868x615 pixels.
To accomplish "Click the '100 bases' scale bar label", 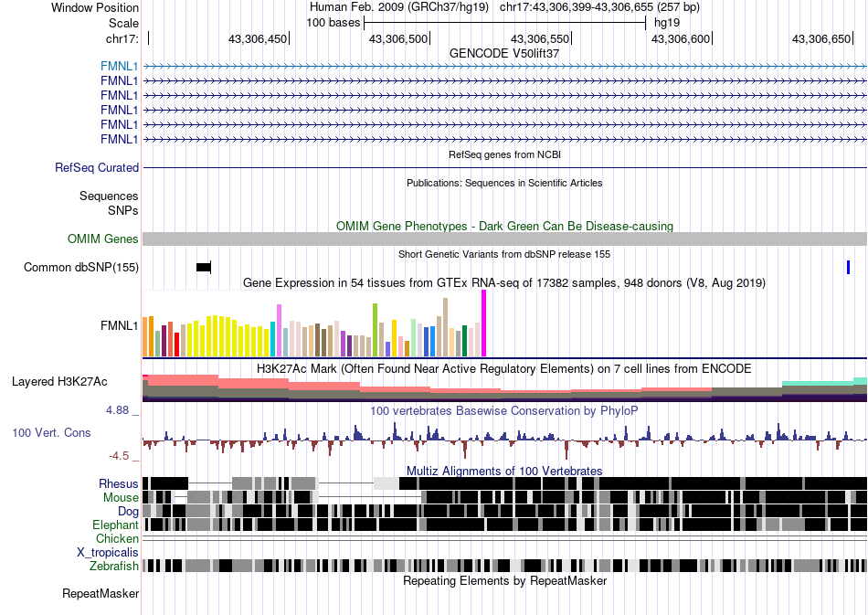I will pyautogui.click(x=333, y=23).
